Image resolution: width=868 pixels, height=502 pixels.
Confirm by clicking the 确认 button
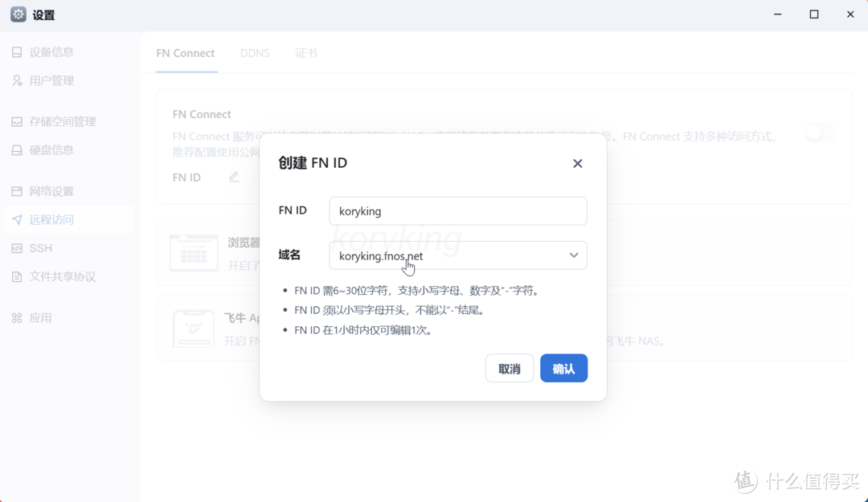pos(563,368)
